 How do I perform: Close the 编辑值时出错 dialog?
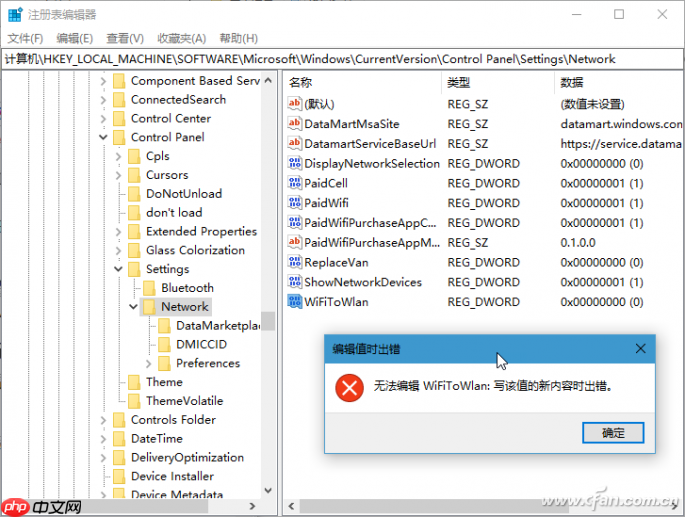click(640, 348)
